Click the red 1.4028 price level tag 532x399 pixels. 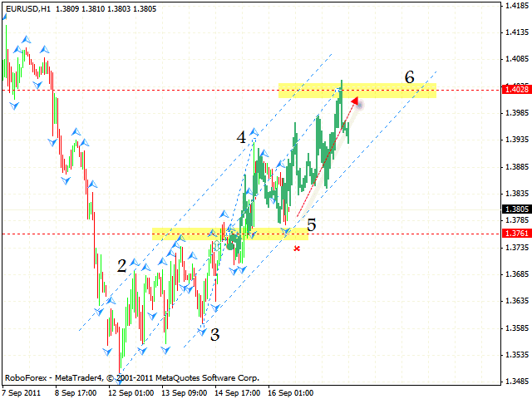[513, 89]
